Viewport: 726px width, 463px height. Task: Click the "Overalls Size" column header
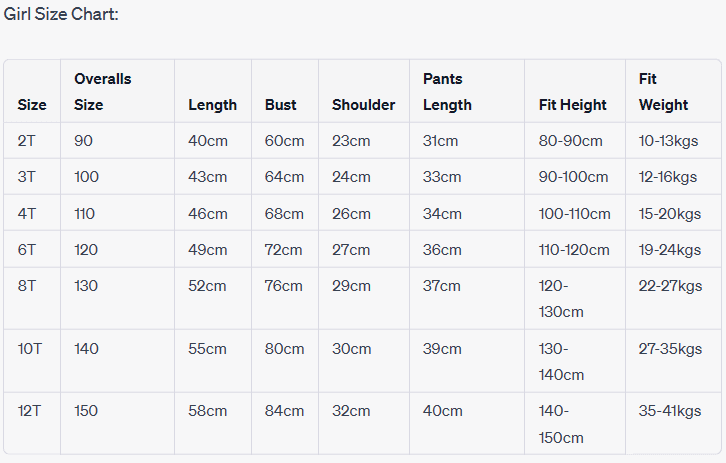point(103,91)
